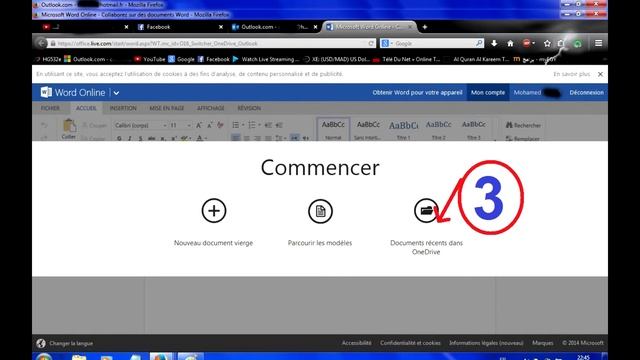This screenshot has width=640, height=360.
Task: Open Confidentialité et cookies footer link
Action: [x=410, y=343]
